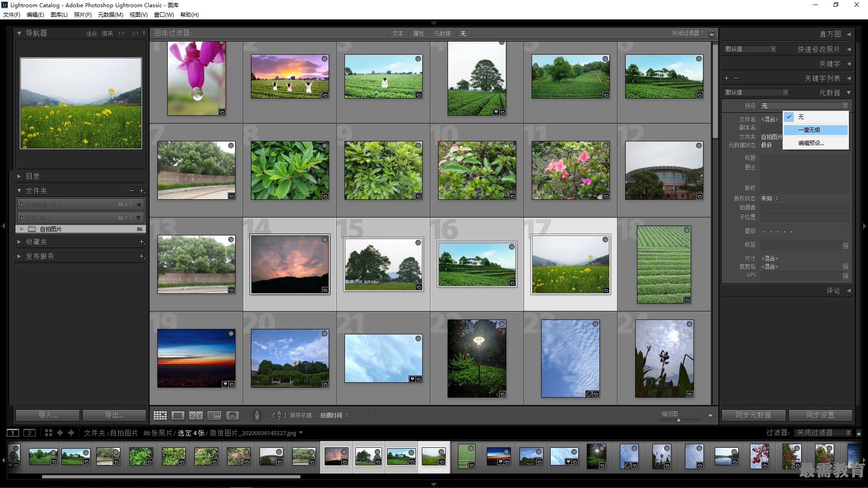The image size is (868, 488).
Task: Click the 标签 field action icon
Action: coord(845,245)
